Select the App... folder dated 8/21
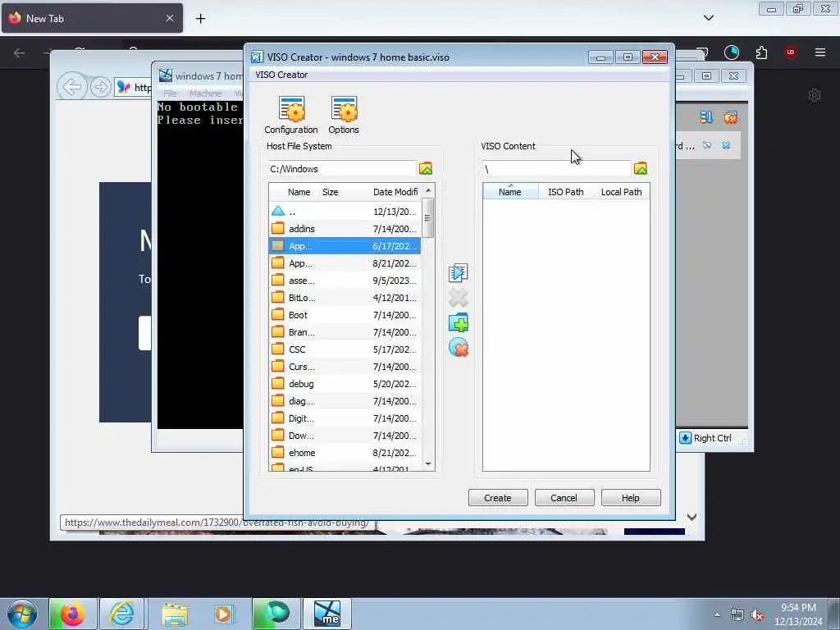Viewport: 840px width, 630px height. tap(345, 263)
